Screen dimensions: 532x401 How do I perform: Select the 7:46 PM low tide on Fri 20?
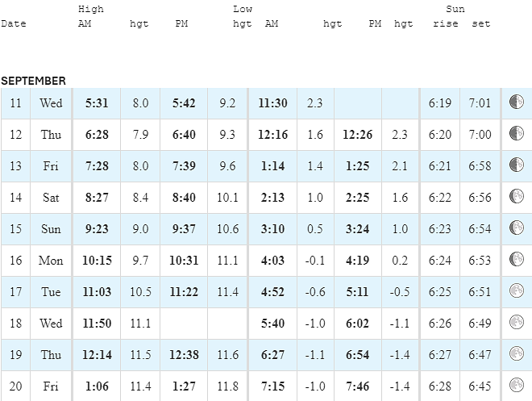click(x=358, y=386)
